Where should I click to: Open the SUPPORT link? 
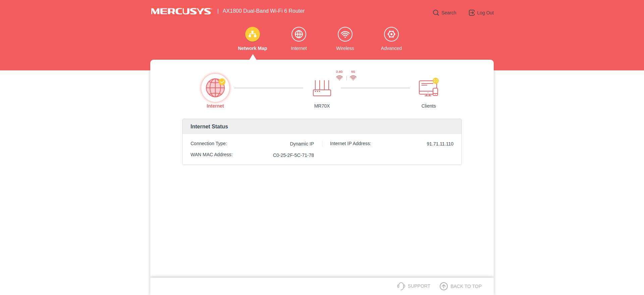(x=414, y=286)
